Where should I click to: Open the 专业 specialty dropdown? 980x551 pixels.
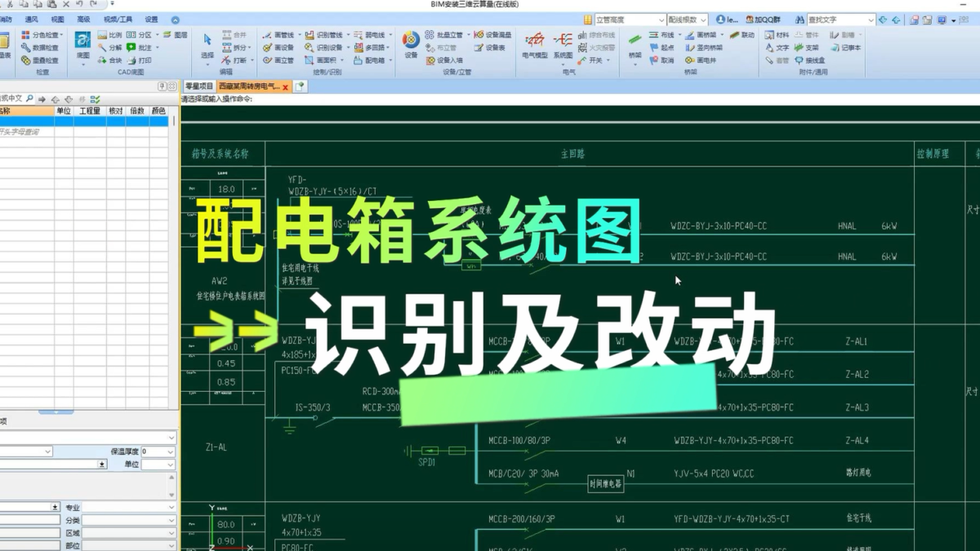(x=170, y=507)
